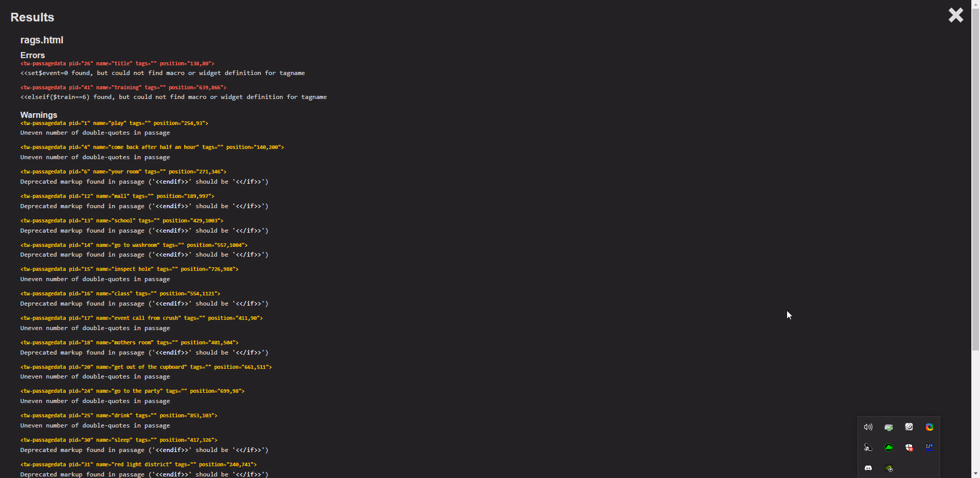Click the deprecated markup warning under "class"

tap(144, 304)
